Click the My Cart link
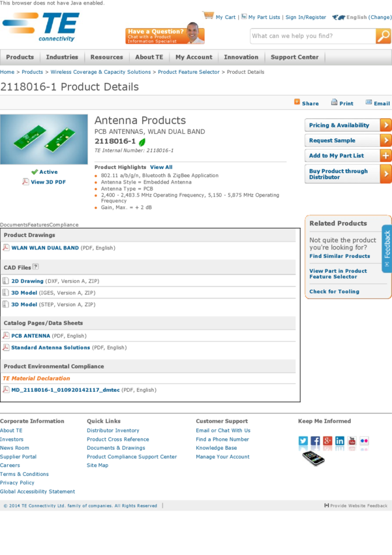Viewport: 392px width, 555px height. 226,17
